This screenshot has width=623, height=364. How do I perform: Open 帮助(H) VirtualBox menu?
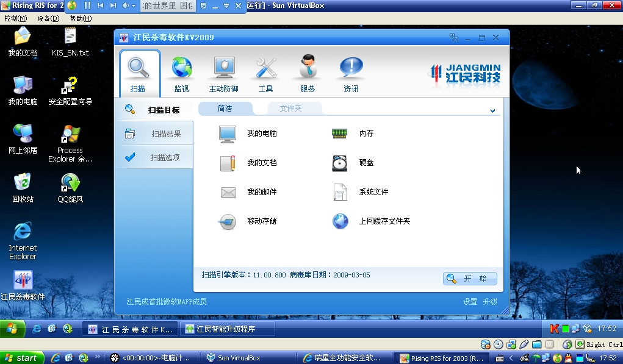pyautogui.click(x=81, y=18)
